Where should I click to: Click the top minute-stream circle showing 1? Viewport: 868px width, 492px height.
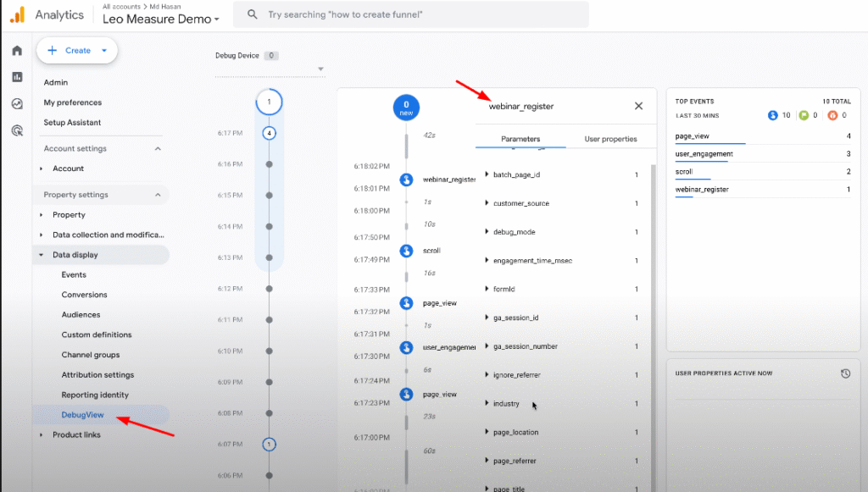(x=269, y=102)
